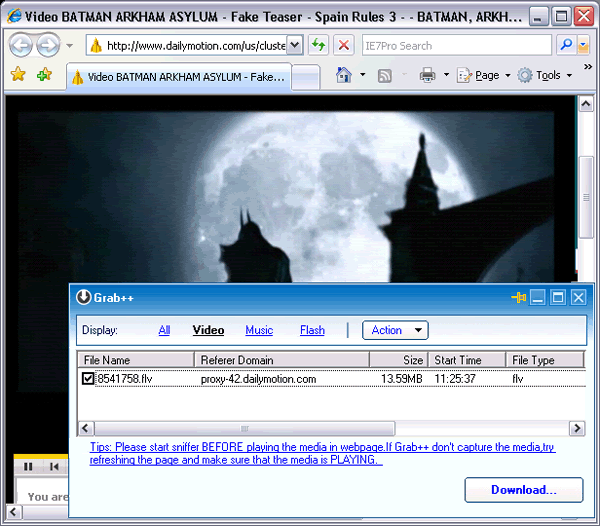600x526 pixels.
Task: Close the Grab++ window
Action: point(579,297)
